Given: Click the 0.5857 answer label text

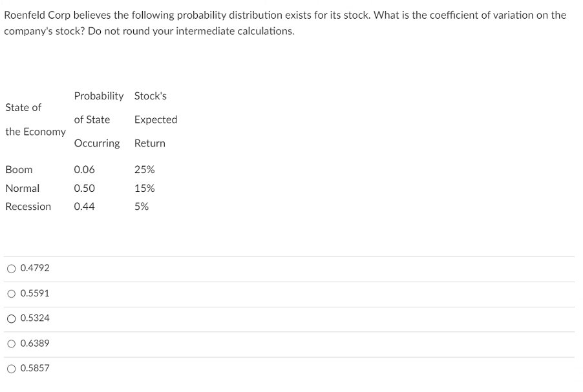Looking at the screenshot, I should 34,368.
